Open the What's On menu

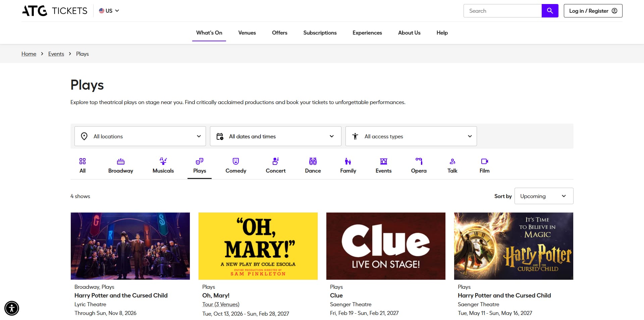click(x=209, y=33)
